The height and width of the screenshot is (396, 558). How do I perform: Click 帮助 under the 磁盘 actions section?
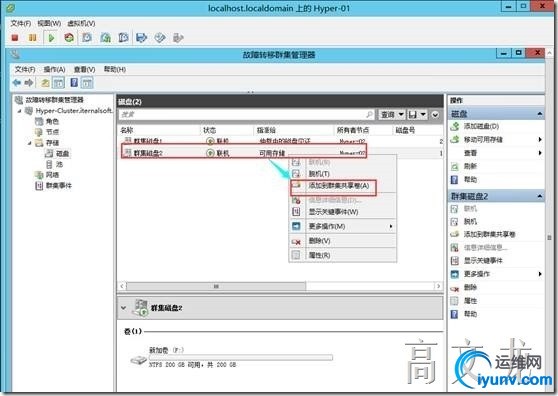pos(470,179)
